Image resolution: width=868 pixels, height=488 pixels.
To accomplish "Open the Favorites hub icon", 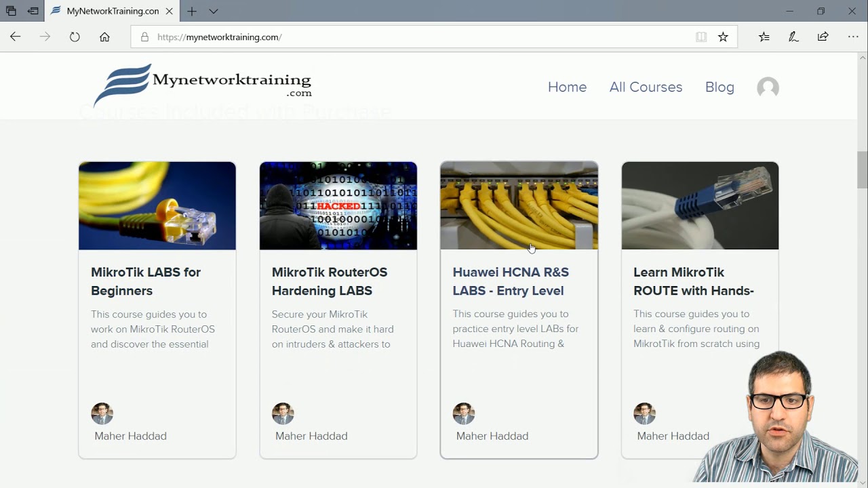I will (x=764, y=37).
